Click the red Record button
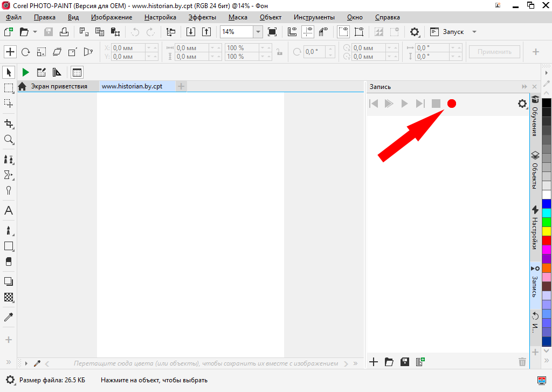Screen dimensions: 552x392 point(452,104)
